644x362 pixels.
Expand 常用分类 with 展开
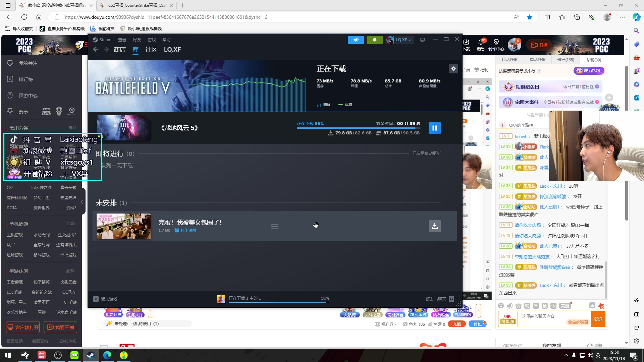point(72,128)
